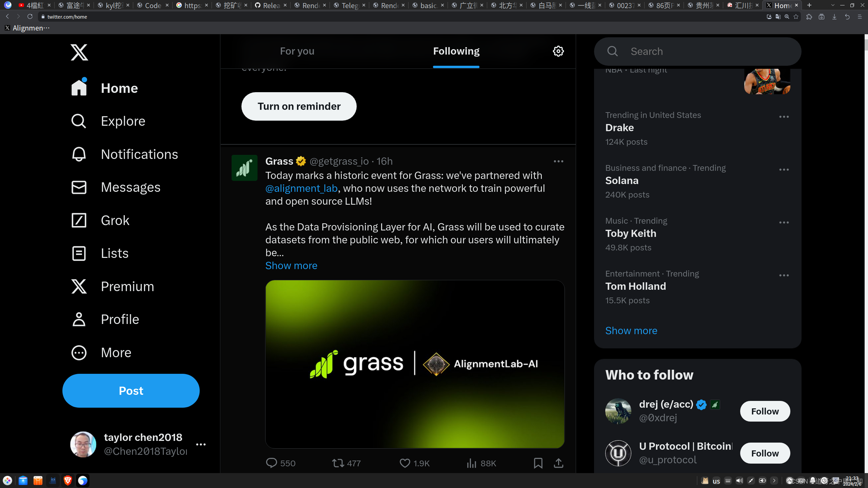Switch to the For you tab
This screenshot has height=488, width=868.
[297, 51]
